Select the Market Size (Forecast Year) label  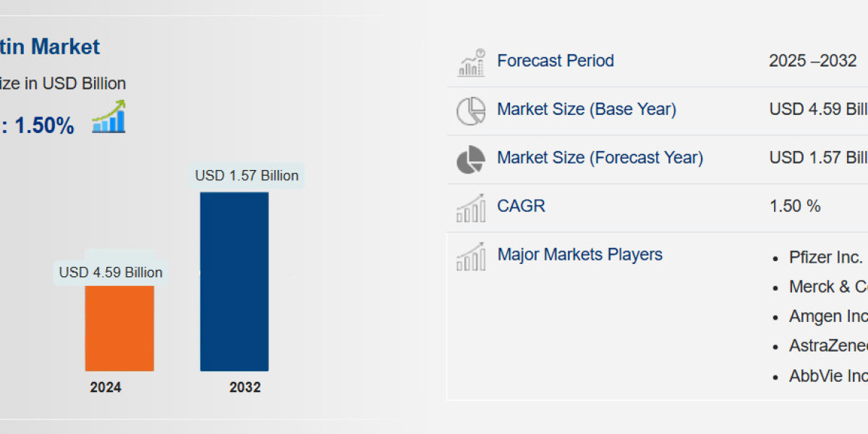click(600, 158)
